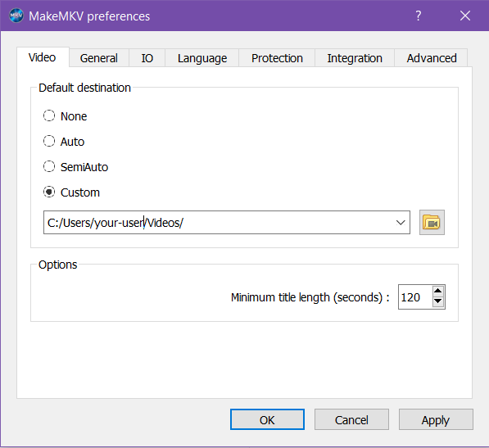
Task: Click the 'Options' group label
Action: point(57,265)
